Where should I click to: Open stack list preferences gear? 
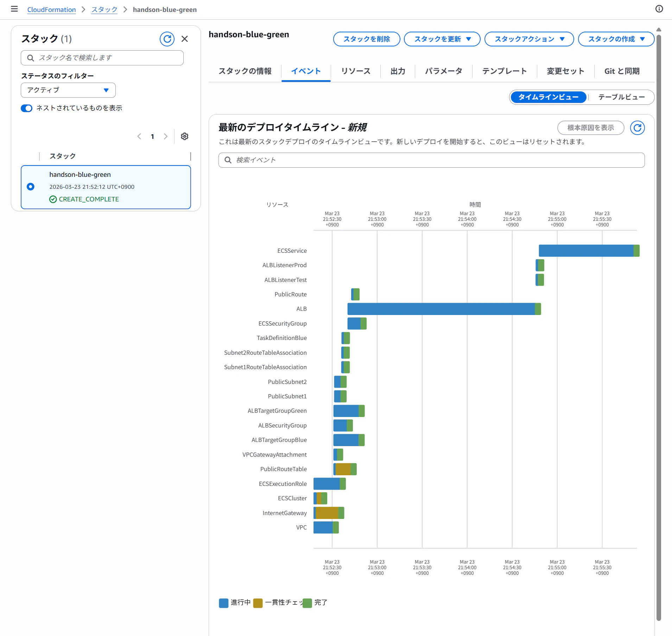[x=185, y=136]
